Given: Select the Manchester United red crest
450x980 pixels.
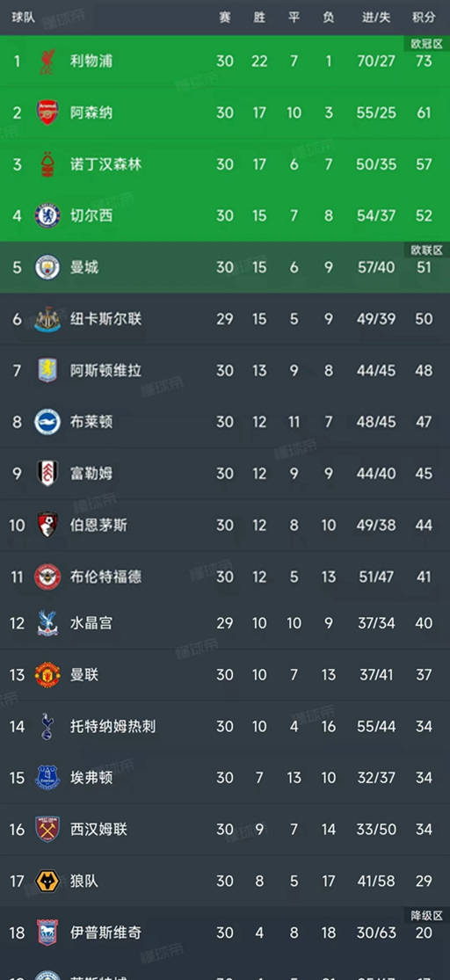Looking at the screenshot, I should coord(47,675).
